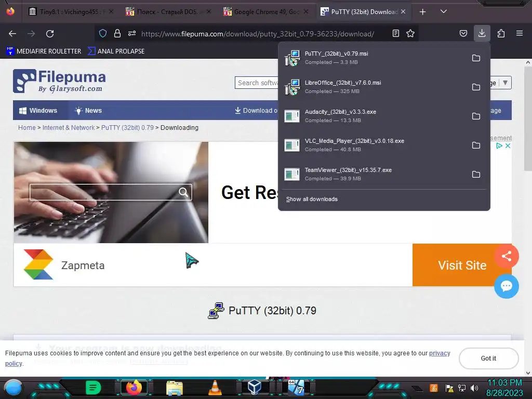Viewport: 532px width, 399px height.
Task: Go back with the browser back arrow
Action: tap(12, 34)
